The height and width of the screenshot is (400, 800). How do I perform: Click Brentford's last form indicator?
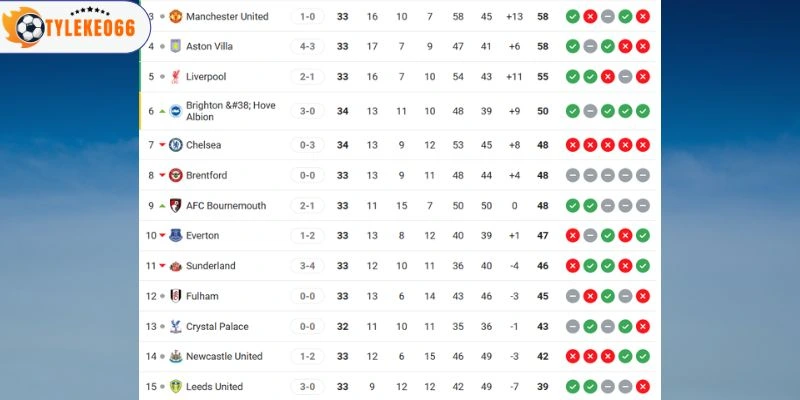coord(642,176)
